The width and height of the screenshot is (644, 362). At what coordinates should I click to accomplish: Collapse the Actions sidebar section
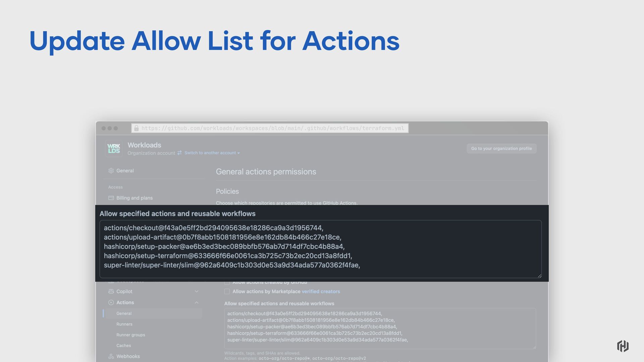coord(197,303)
